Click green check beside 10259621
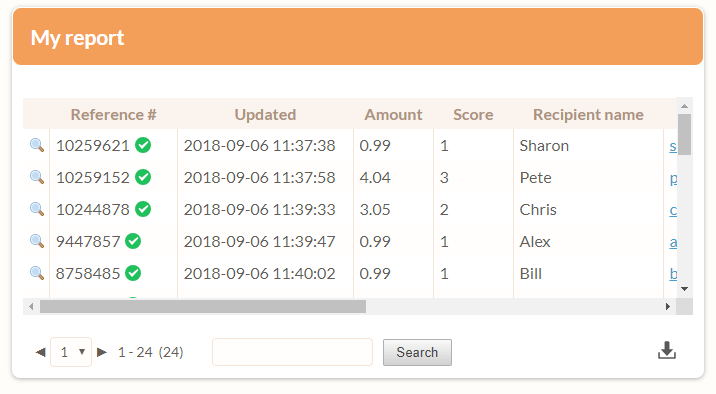This screenshot has height=394, width=716. pyautogui.click(x=143, y=145)
